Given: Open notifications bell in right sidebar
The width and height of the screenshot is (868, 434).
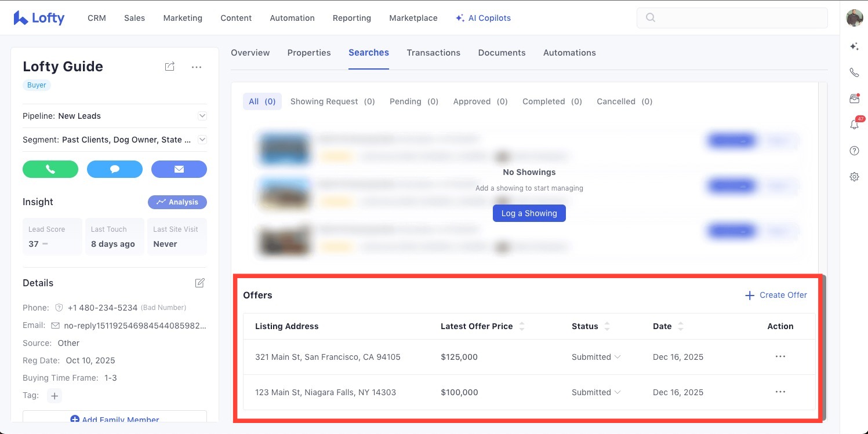Looking at the screenshot, I should click(x=854, y=125).
